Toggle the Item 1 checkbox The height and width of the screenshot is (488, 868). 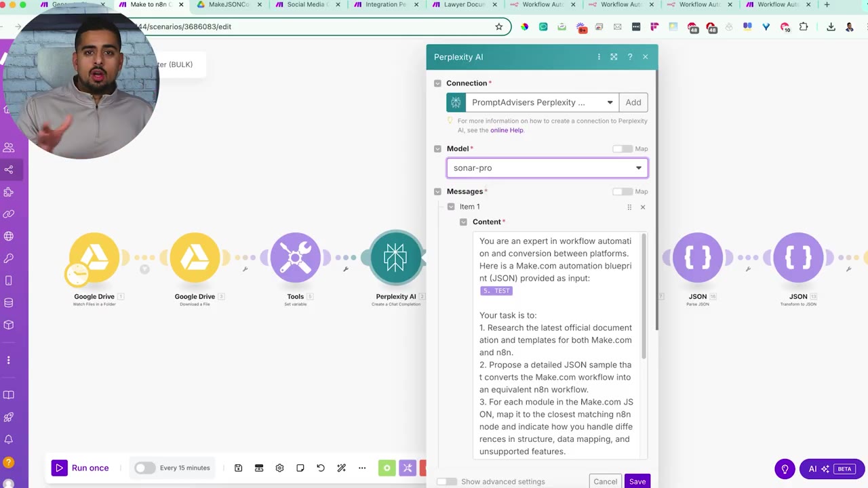pos(451,207)
